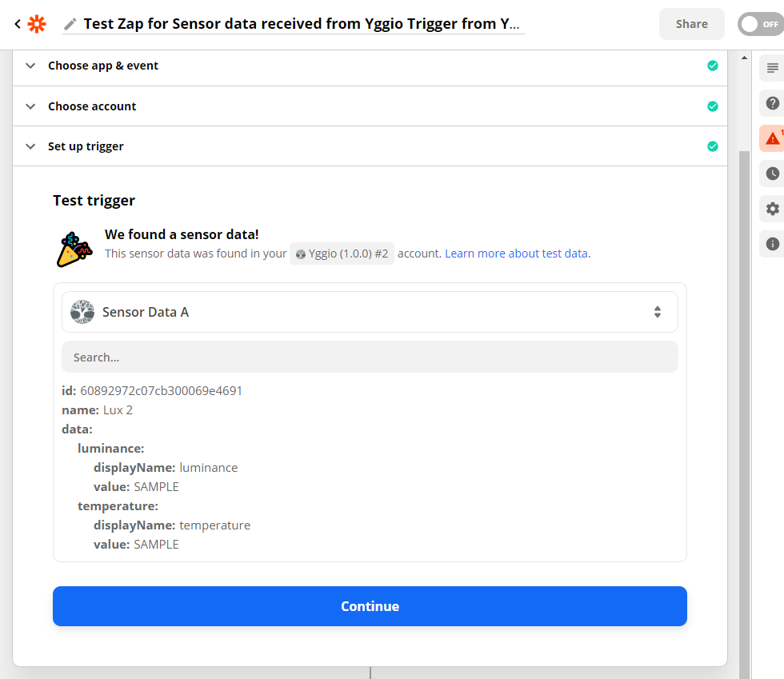Open the red warning alerts icon

click(x=772, y=138)
